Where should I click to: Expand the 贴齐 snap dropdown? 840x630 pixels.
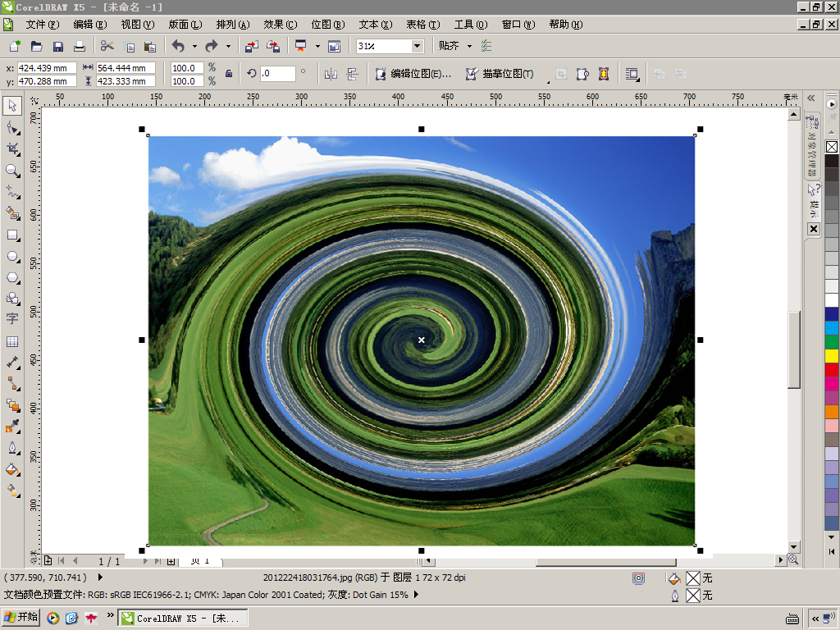(x=469, y=46)
